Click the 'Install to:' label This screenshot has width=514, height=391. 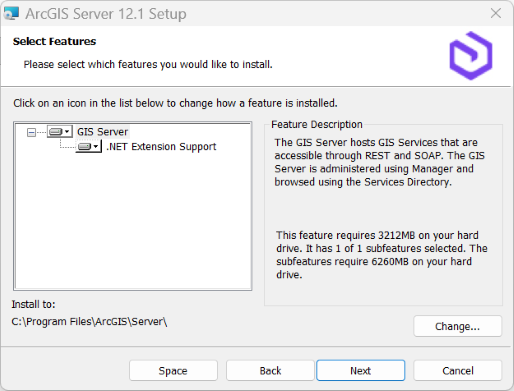click(x=33, y=304)
